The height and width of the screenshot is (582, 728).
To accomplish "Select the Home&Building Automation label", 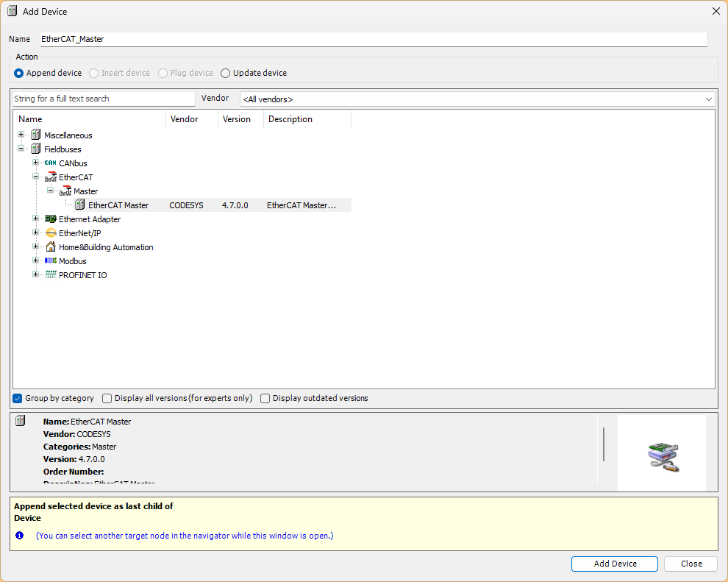I will 106,247.
